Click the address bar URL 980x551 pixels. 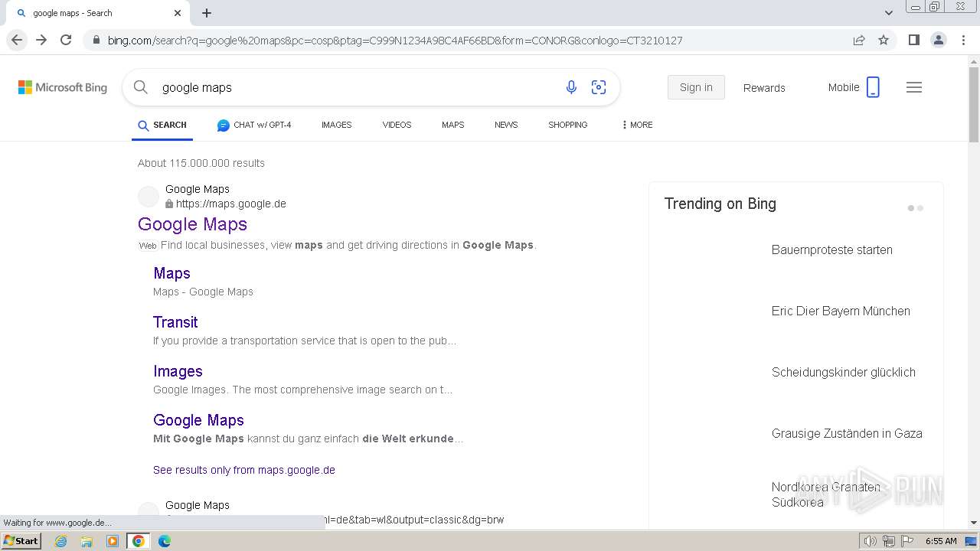pos(395,40)
